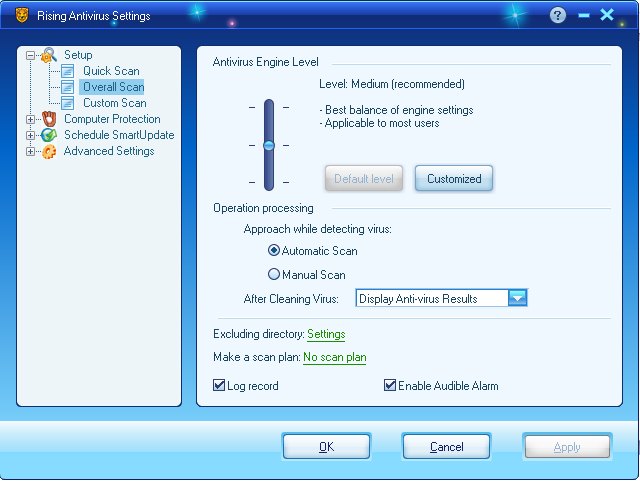The width and height of the screenshot is (640, 481).
Task: Click the Rising Antivirus lion logo icon
Action: click(22, 15)
